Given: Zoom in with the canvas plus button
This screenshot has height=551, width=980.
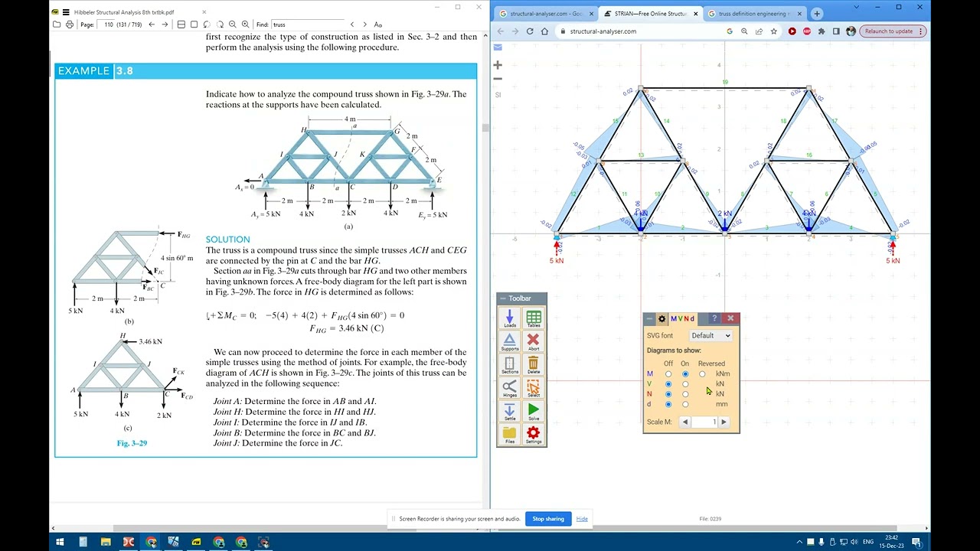Looking at the screenshot, I should click(498, 65).
